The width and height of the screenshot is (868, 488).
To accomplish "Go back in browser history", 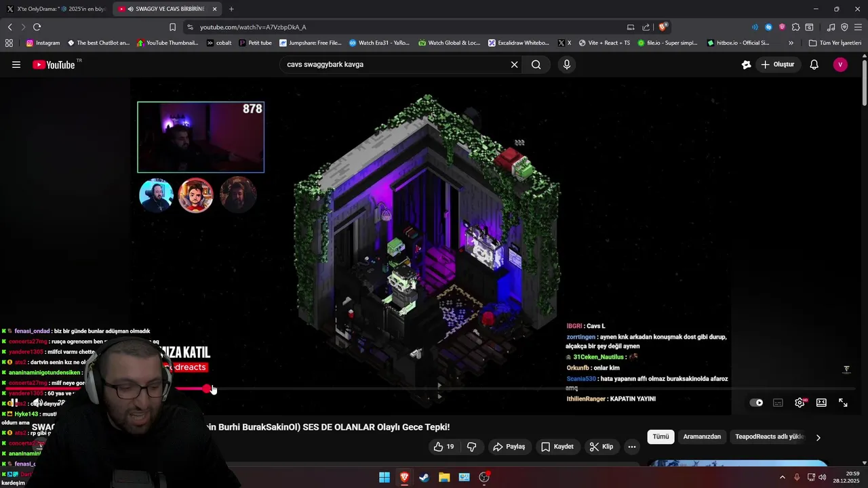I will pos(9,27).
